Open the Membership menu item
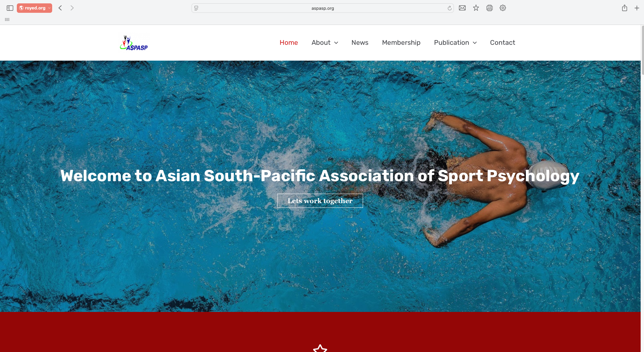The height and width of the screenshot is (352, 644). click(x=401, y=42)
